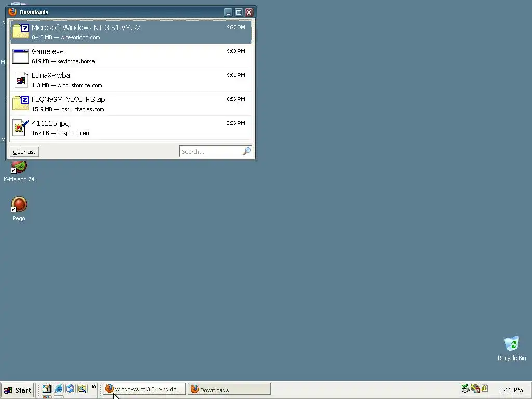Viewport: 532px width, 399px height.
Task: Click the Firefox icon in Downloads title bar
Action: pos(12,12)
